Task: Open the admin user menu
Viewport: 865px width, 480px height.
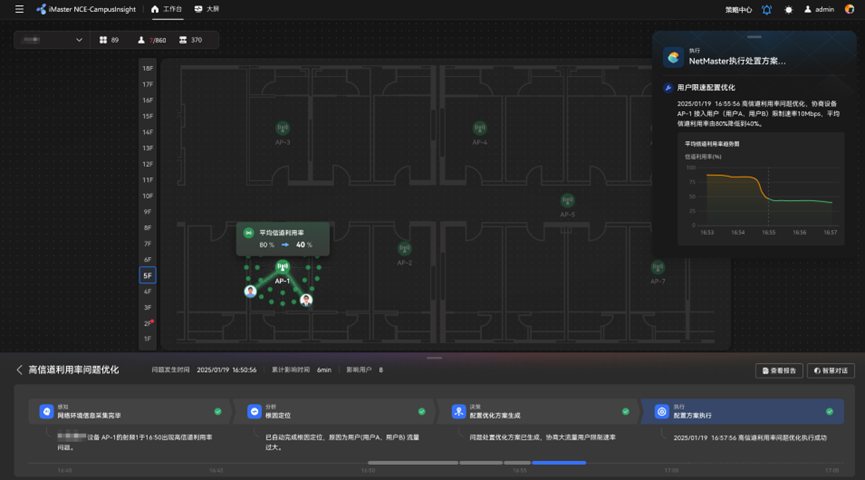Action: coord(819,9)
